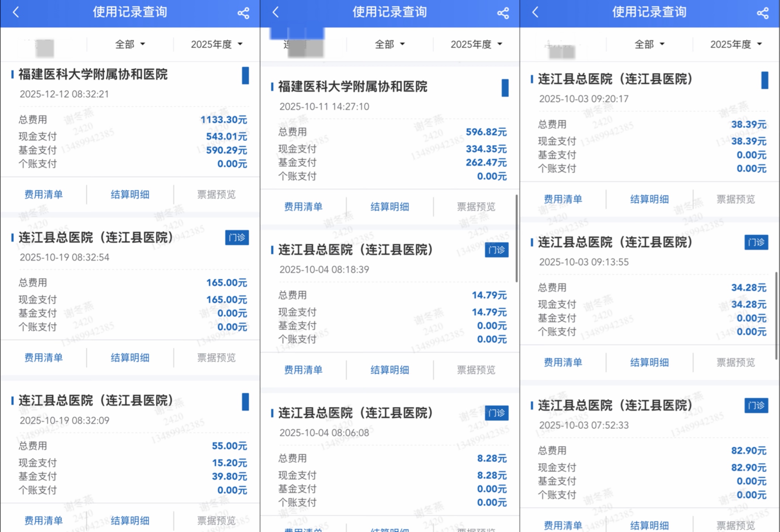Tap the share icon in the middle panel
780x532 pixels.
[x=503, y=13]
